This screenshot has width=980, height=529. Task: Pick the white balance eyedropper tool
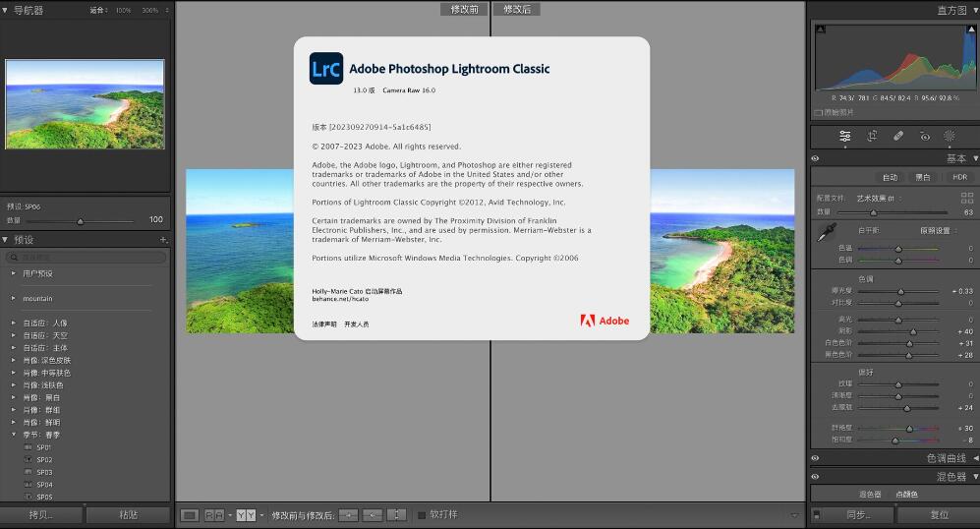click(x=827, y=233)
